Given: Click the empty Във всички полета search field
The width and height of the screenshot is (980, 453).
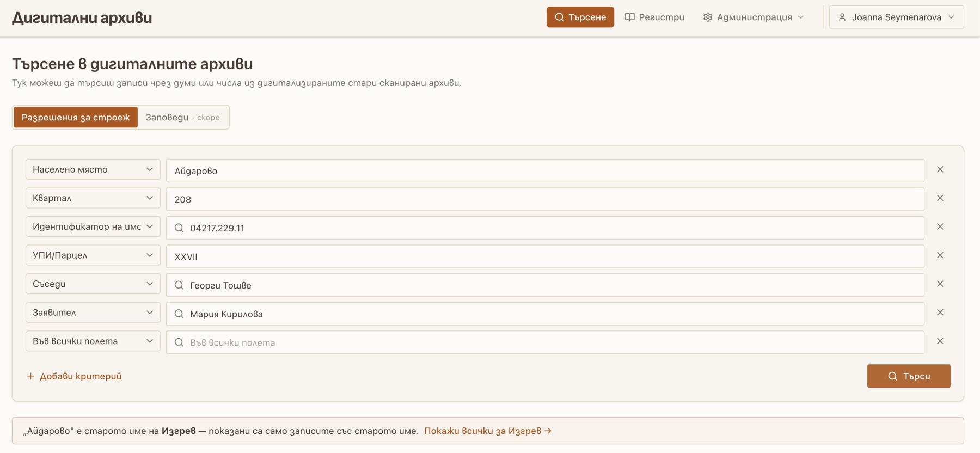Looking at the screenshot, I should tap(545, 342).
